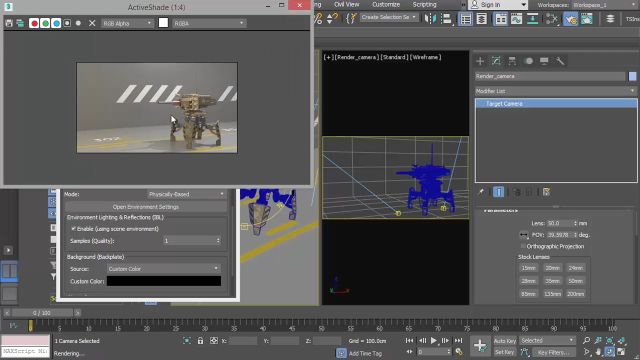Open the Display panel icon
Screen dimensions: 640x360
point(544,61)
